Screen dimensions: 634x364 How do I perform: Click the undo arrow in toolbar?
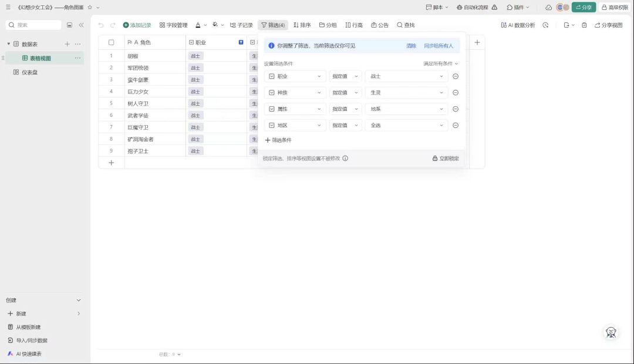tap(100, 25)
